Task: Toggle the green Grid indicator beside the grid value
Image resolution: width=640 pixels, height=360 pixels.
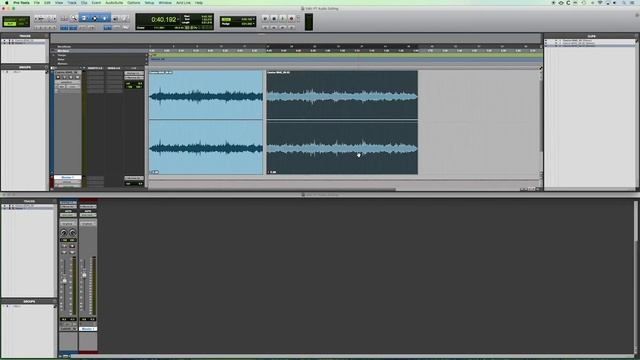Action: coord(226,19)
